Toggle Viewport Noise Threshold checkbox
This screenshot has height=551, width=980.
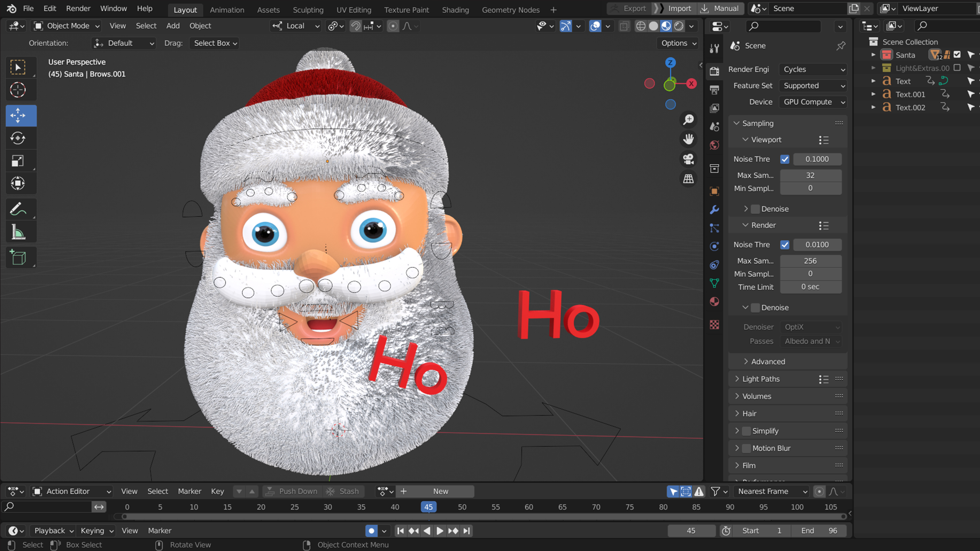pos(784,159)
